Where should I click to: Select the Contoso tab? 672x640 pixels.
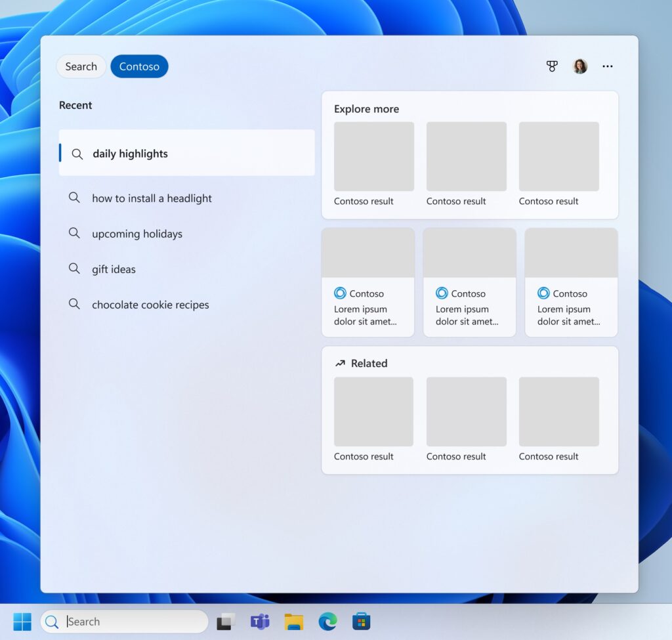(x=139, y=66)
